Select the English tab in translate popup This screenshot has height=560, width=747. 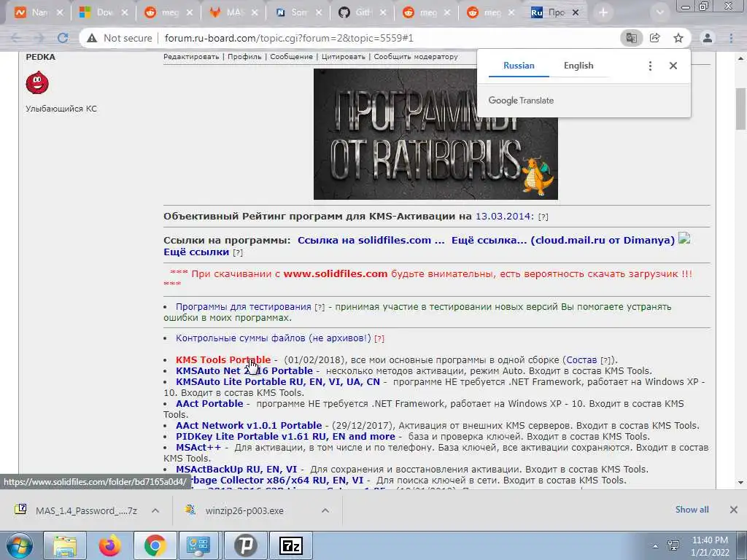[578, 66]
